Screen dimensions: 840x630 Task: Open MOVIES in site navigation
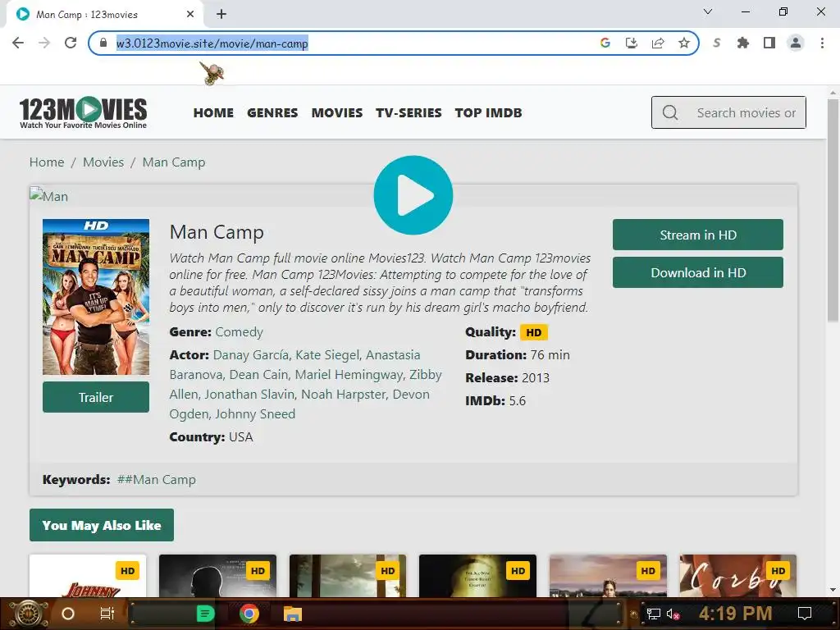(x=337, y=112)
